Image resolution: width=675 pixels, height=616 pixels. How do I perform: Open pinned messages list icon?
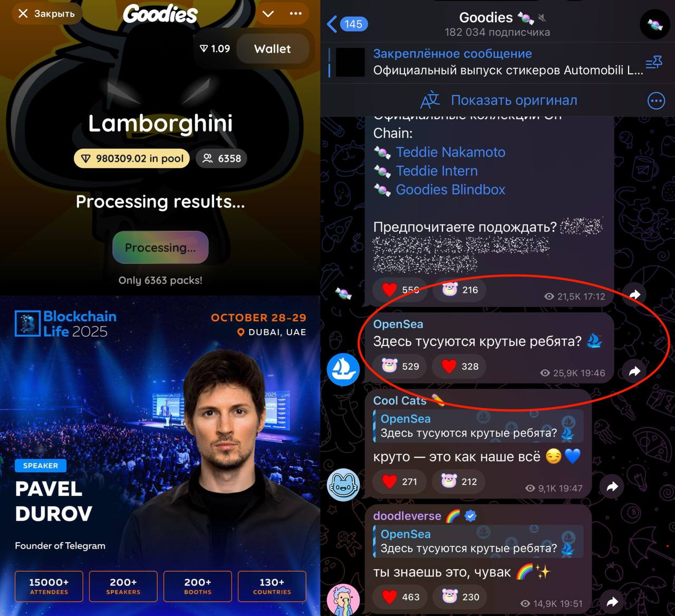coord(654,62)
